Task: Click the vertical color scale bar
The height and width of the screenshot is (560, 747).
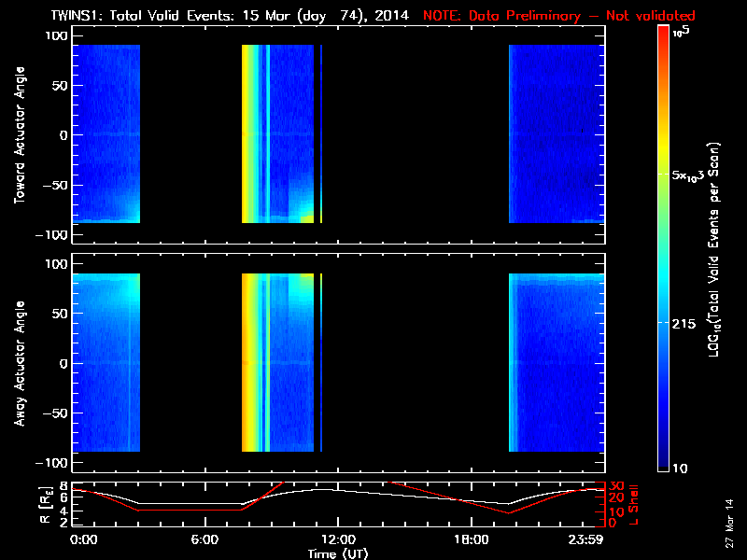Action: [x=663, y=249]
